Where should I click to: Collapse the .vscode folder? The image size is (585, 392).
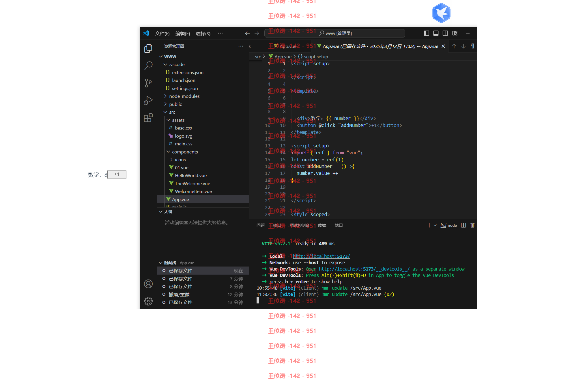click(203, 65)
